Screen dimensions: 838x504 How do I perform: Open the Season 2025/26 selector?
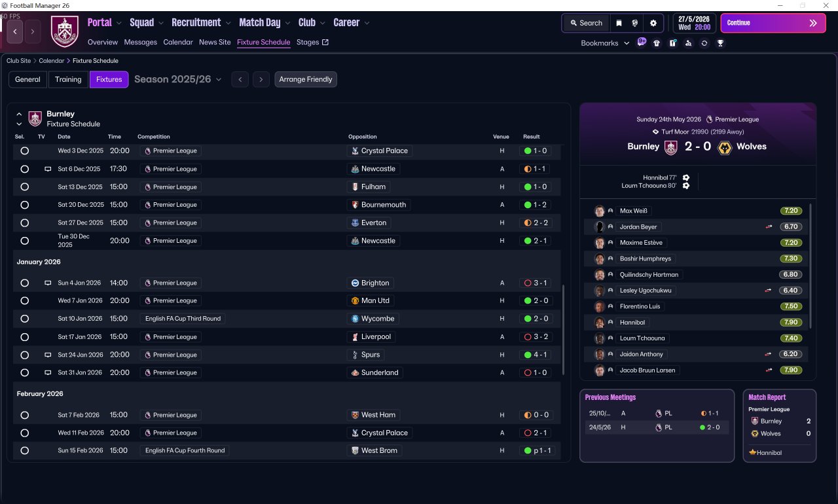(x=178, y=79)
